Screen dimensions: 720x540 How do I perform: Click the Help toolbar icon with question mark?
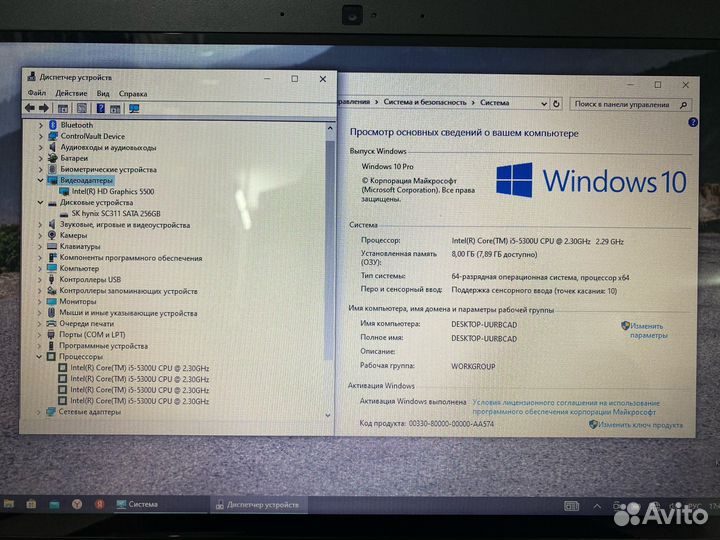101,108
